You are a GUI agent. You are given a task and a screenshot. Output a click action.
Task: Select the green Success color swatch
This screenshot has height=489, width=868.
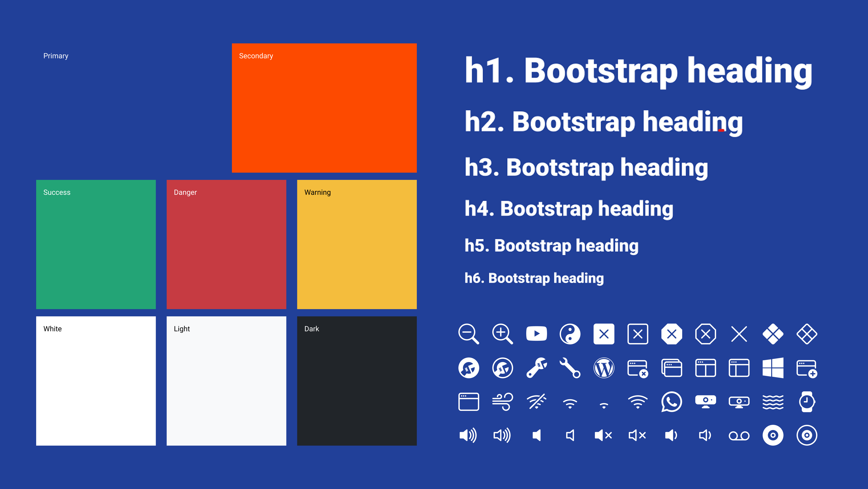pos(96,244)
